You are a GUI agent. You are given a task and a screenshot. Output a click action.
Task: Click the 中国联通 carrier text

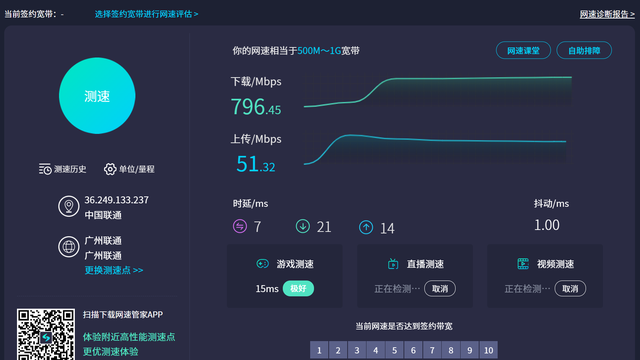click(103, 215)
